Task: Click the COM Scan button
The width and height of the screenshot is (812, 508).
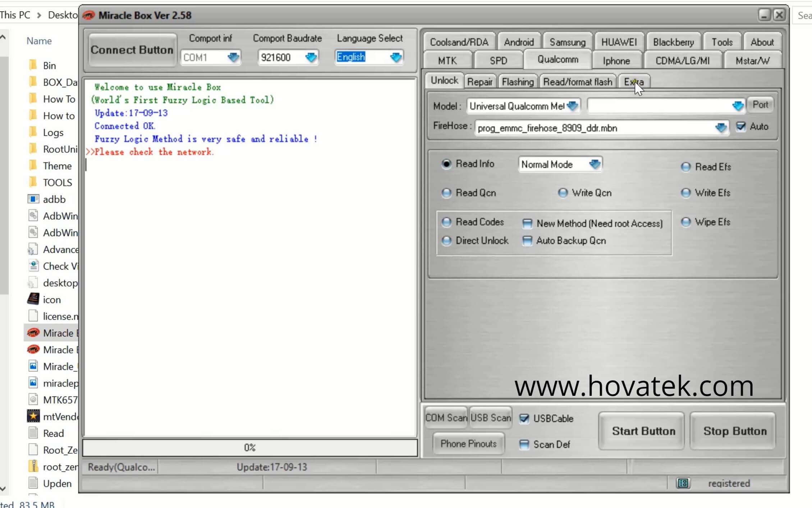Action: (x=446, y=417)
